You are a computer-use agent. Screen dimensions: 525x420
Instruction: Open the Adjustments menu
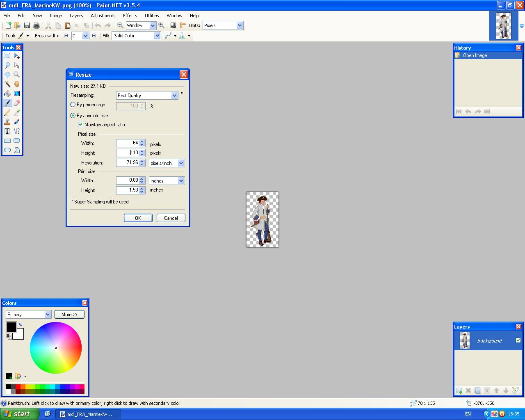tap(103, 16)
